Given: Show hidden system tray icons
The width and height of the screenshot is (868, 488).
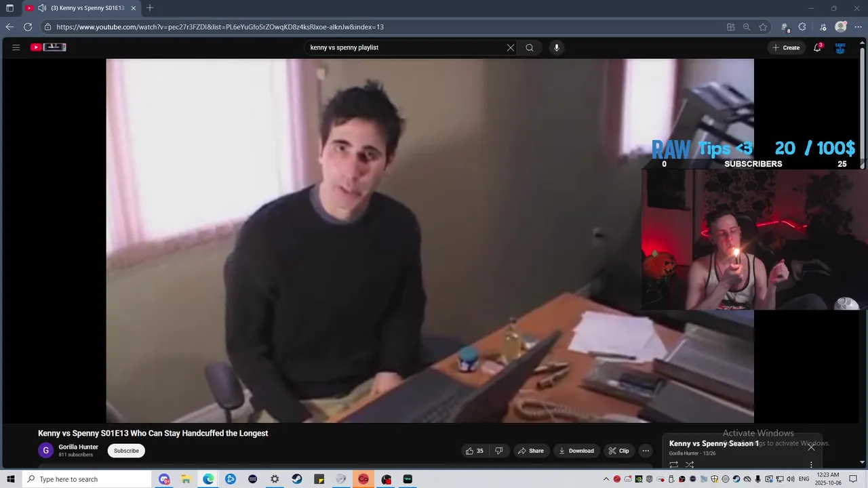Looking at the screenshot, I should [x=606, y=479].
